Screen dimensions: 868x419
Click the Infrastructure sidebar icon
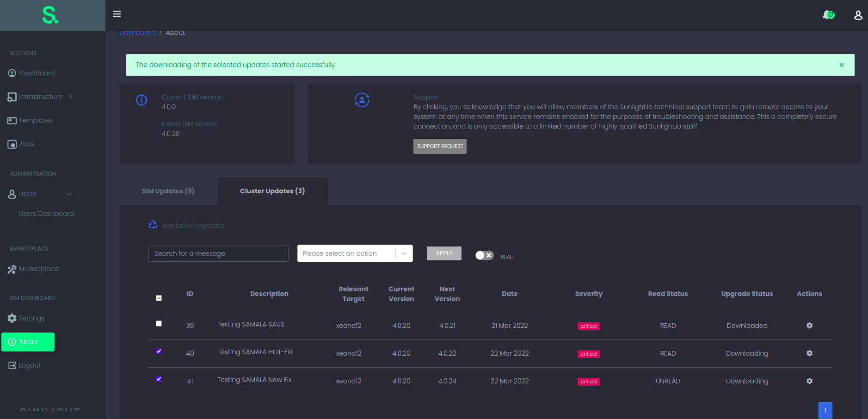point(12,97)
